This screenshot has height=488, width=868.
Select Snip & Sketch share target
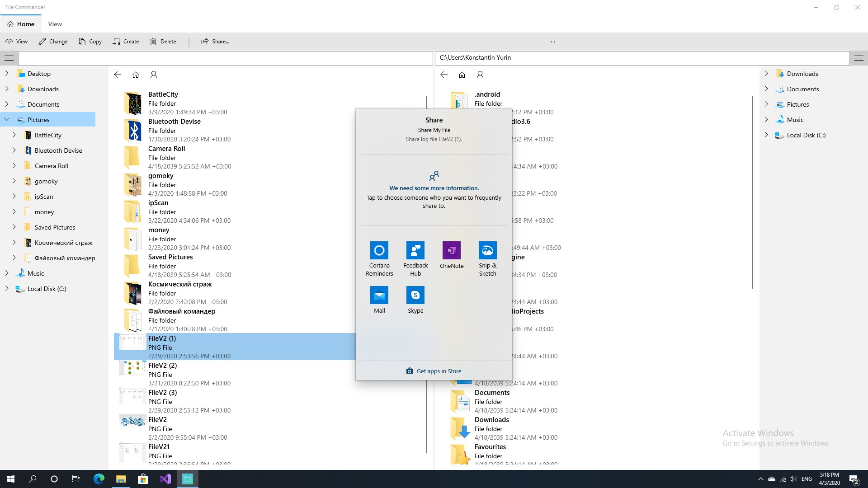[487, 259]
